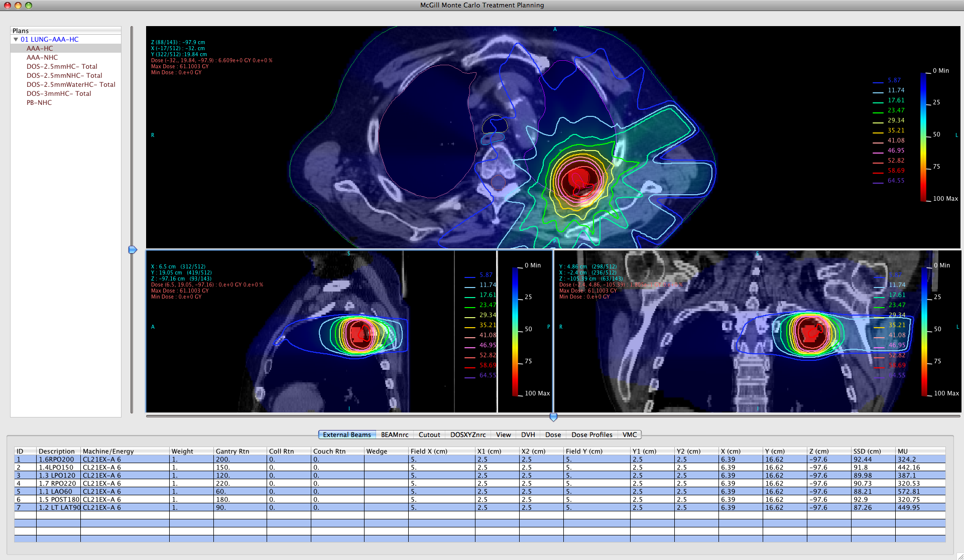The height and width of the screenshot is (560, 964).
Task: Click the Description column header
Action: point(58,451)
